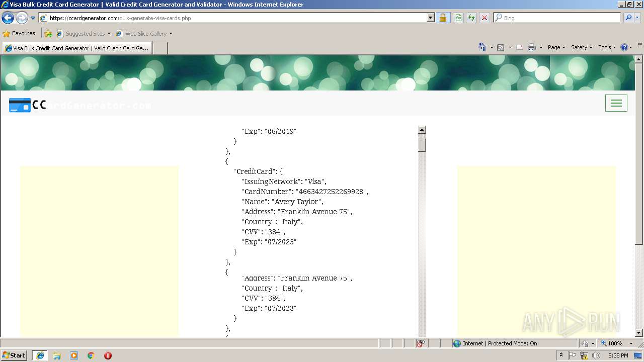Click the network tray icon
Viewport: 644px width, 362px height.
pos(584,355)
